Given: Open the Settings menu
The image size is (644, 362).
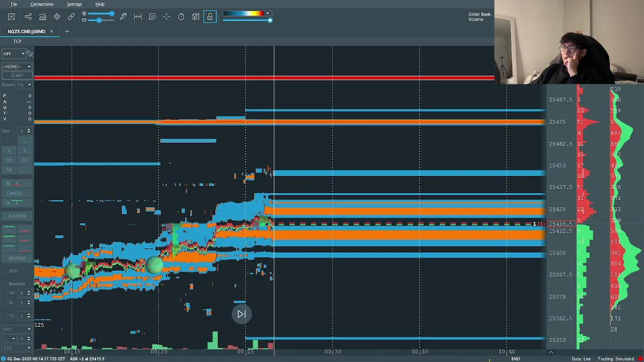Looking at the screenshot, I should coord(74,4).
